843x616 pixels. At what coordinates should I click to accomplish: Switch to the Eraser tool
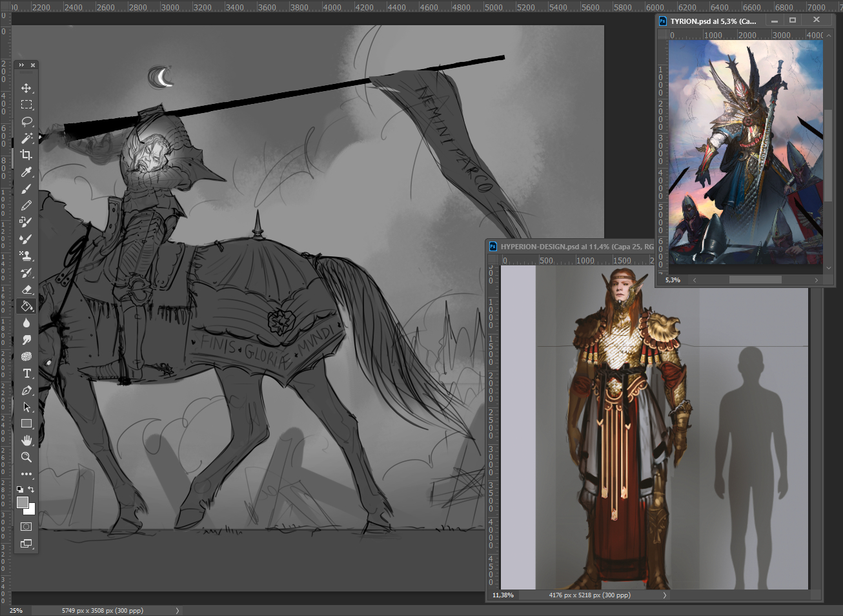26,289
